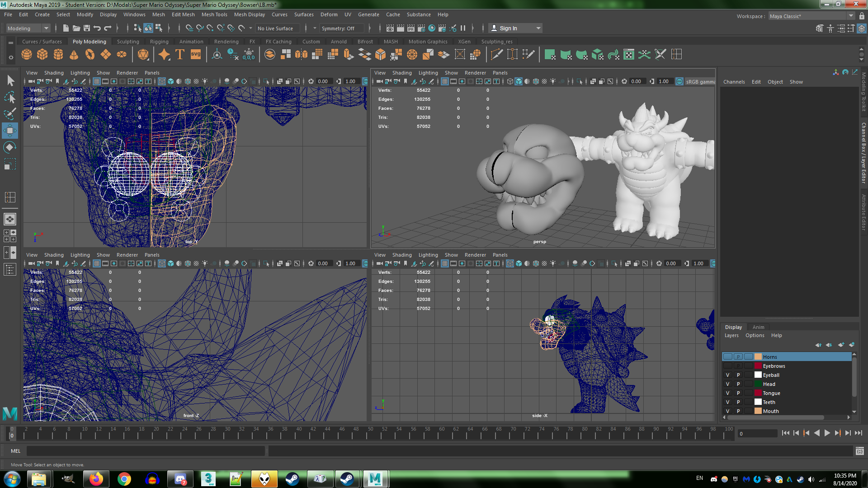Toggle playback P box of Eyeball layer
The height and width of the screenshot is (488, 868).
738,375
